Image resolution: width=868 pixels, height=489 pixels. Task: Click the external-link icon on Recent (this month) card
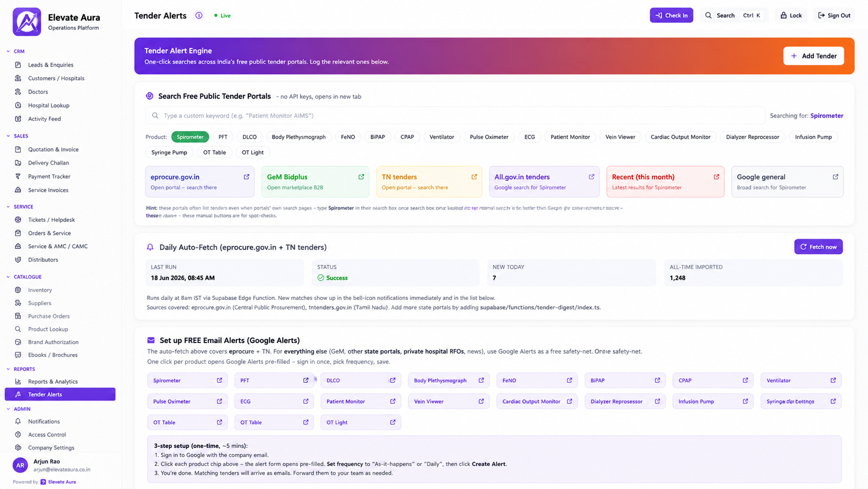tap(716, 177)
